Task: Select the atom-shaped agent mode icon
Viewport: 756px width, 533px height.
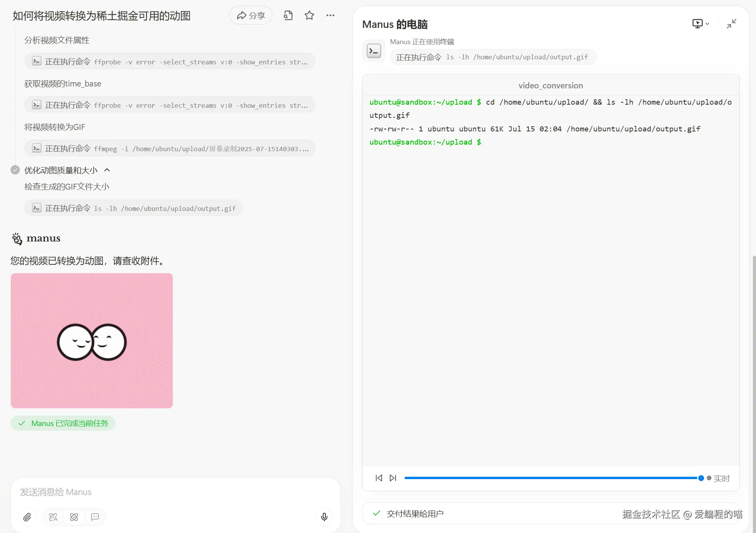Action: click(74, 517)
